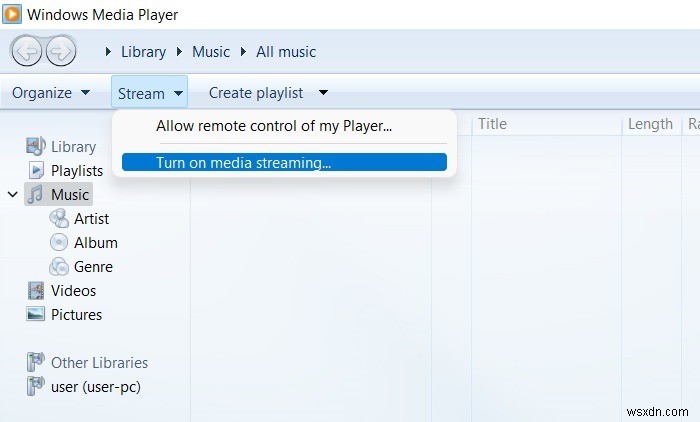The height and width of the screenshot is (422, 700).
Task: Choose Turn on media streaming option
Action: 284,162
